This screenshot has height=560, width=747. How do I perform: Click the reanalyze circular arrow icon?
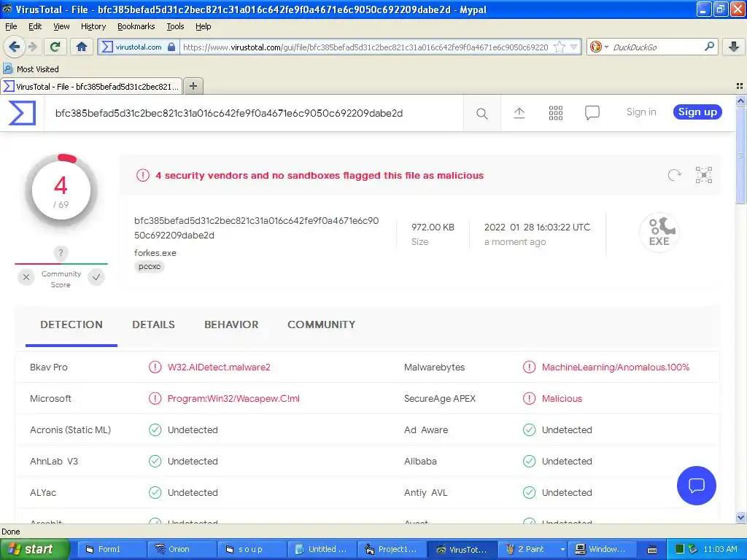click(x=674, y=175)
